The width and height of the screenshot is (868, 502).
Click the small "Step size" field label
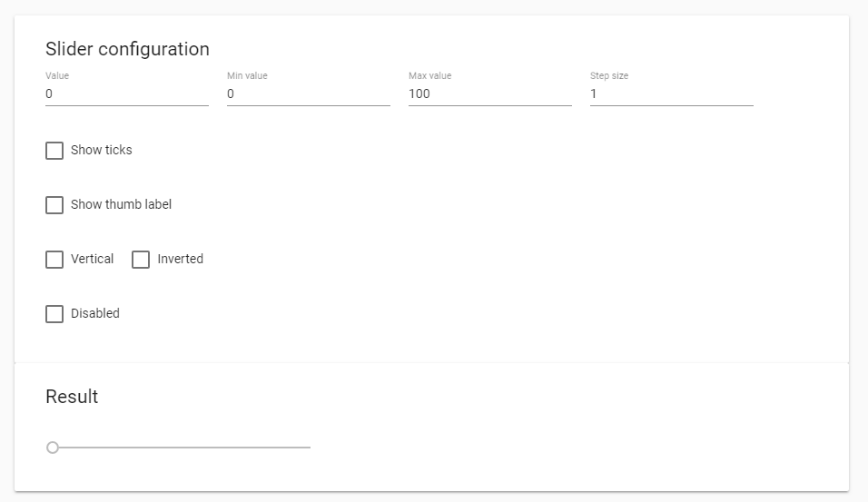[x=608, y=75]
